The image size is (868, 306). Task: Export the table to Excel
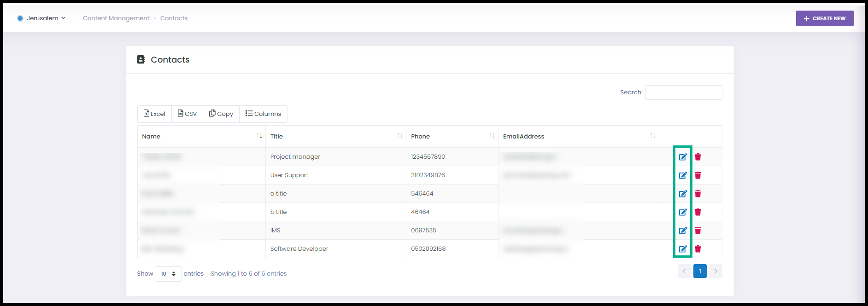154,114
